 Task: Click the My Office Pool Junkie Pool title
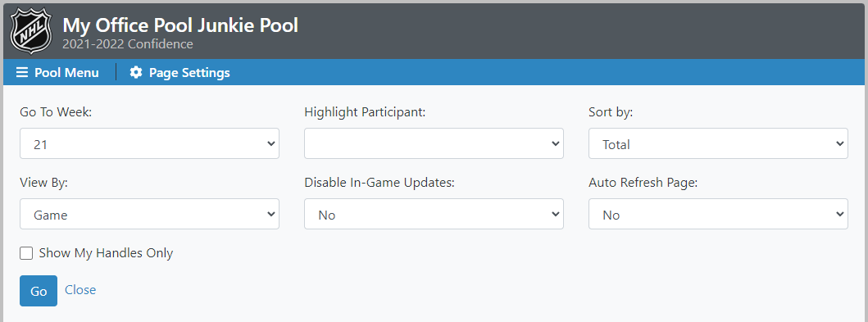pos(180,25)
